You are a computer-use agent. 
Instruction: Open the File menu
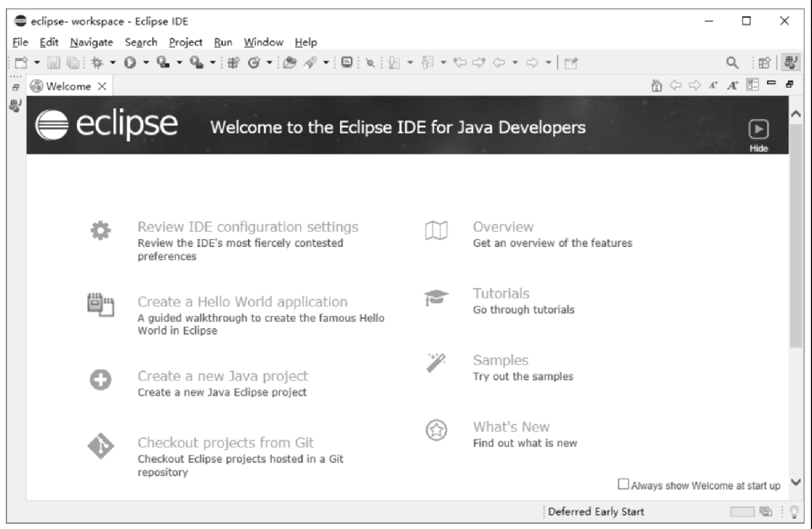coord(20,42)
